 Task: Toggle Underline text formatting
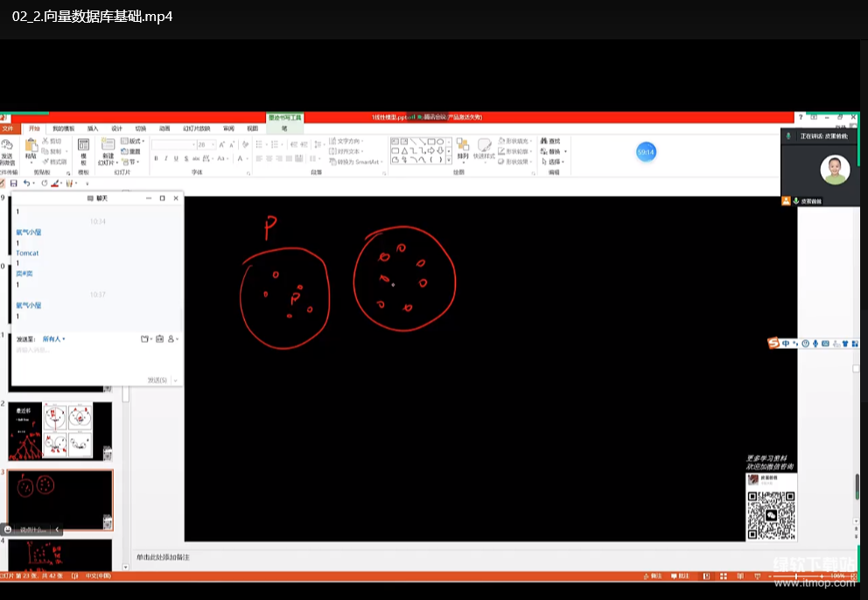(175, 159)
